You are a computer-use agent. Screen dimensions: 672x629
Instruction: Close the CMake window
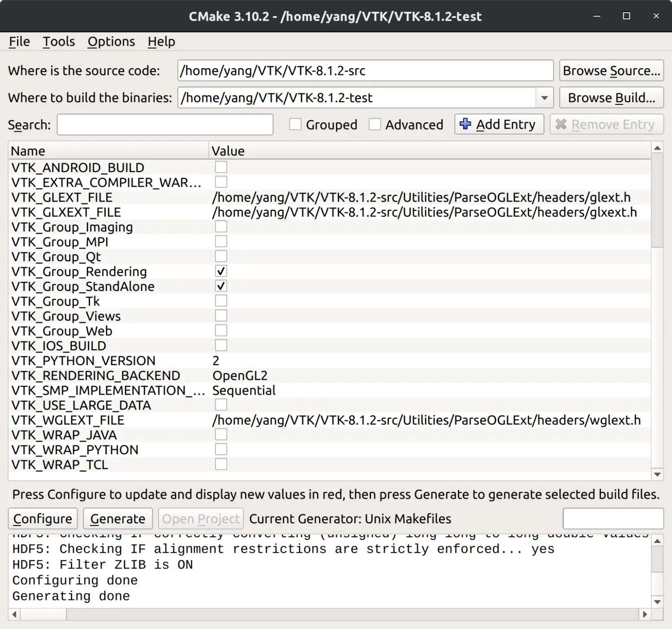[656, 16]
